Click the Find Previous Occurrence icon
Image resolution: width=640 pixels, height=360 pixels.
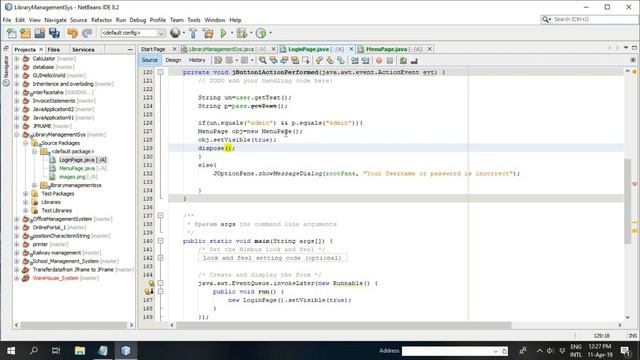coord(273,60)
